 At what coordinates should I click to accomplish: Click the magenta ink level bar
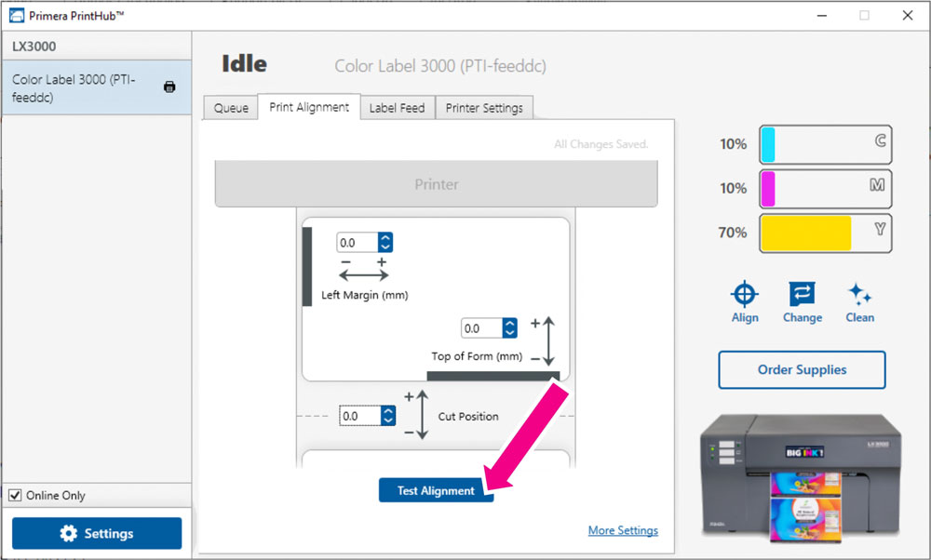825,189
